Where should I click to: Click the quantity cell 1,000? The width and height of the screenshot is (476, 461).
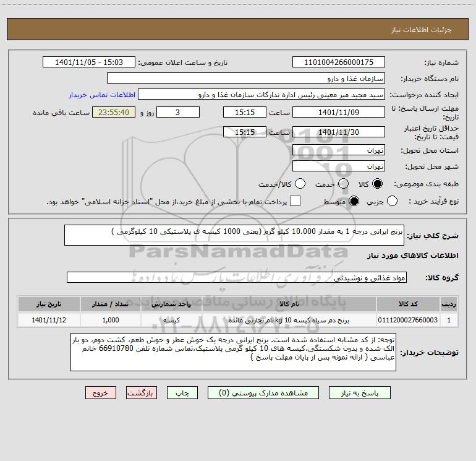point(111,320)
